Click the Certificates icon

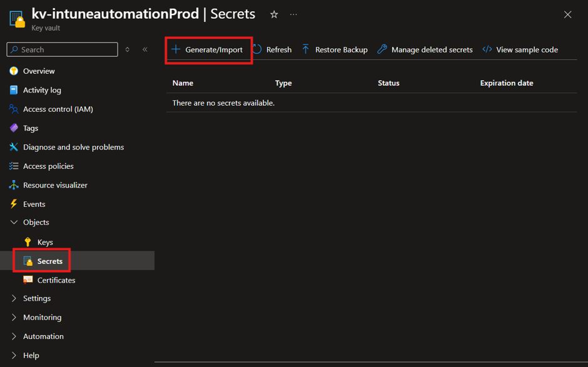(28, 279)
